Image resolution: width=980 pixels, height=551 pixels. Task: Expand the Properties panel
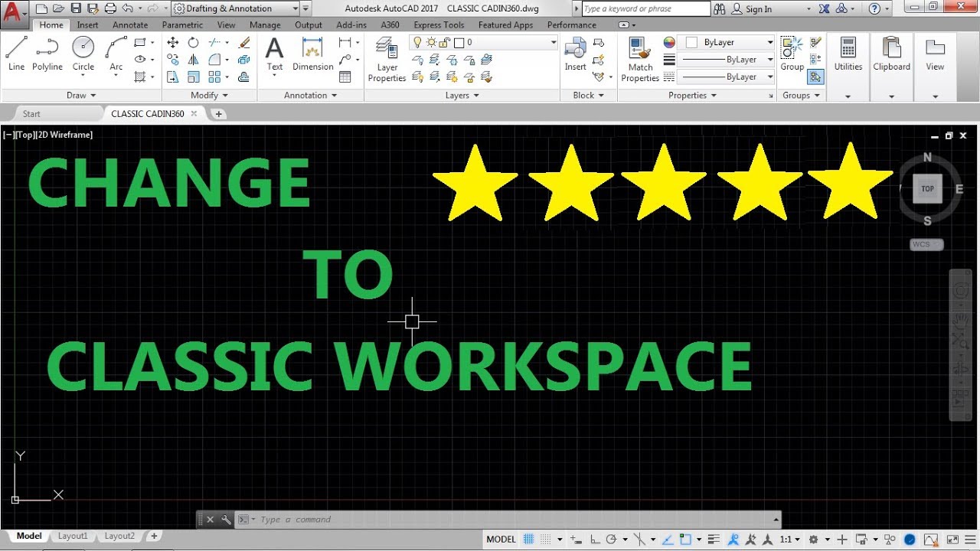[692, 96]
